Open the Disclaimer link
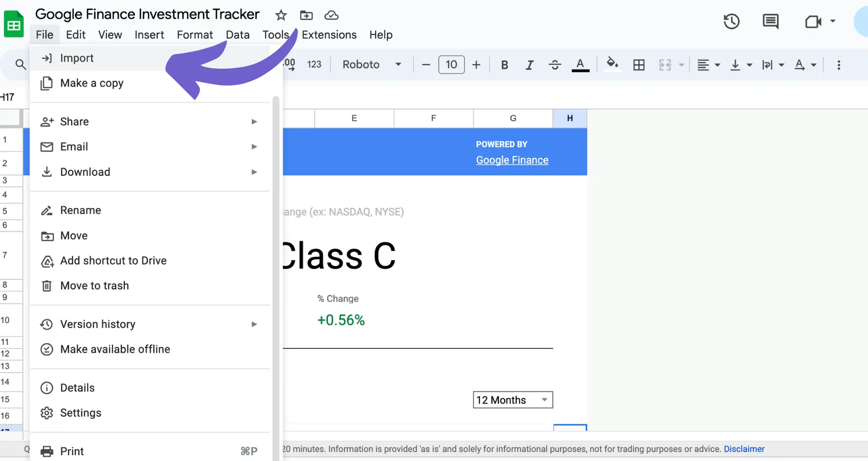 (x=744, y=449)
